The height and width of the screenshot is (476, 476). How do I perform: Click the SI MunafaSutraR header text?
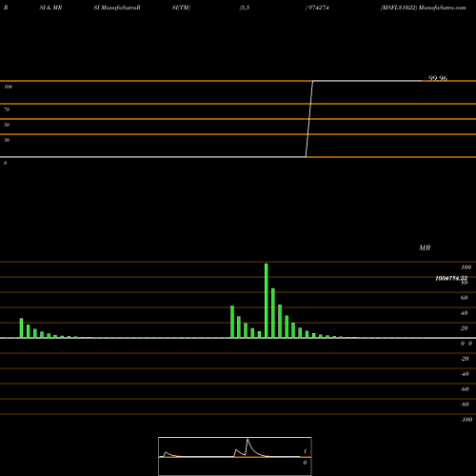tap(117, 8)
